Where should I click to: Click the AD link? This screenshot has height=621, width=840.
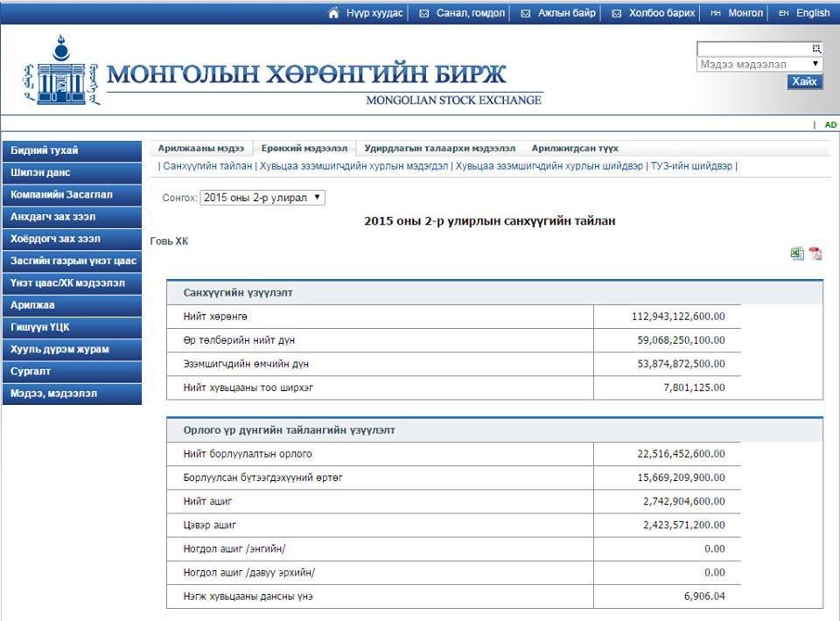pos(830,125)
